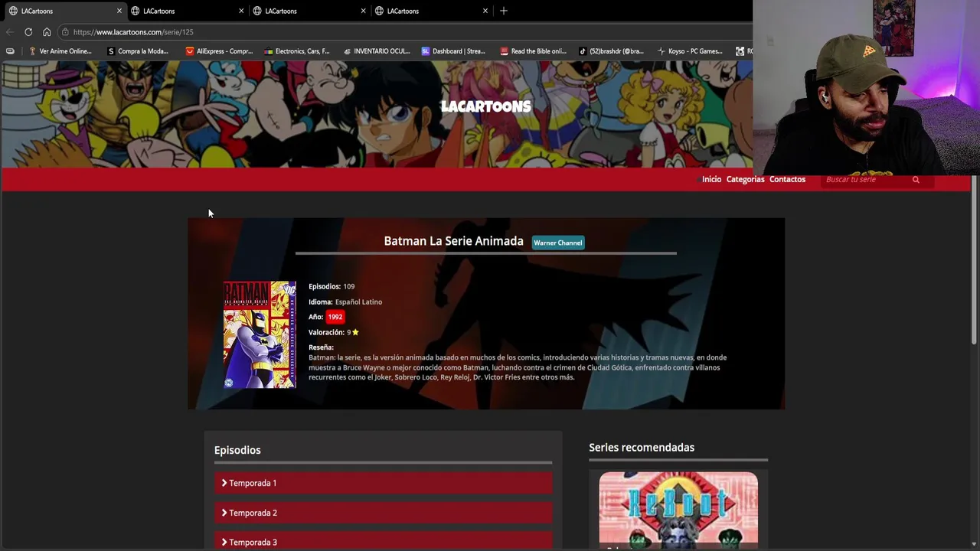Screen dimensions: 980x551
Task: Click the Español Latino language text
Action: [358, 302]
